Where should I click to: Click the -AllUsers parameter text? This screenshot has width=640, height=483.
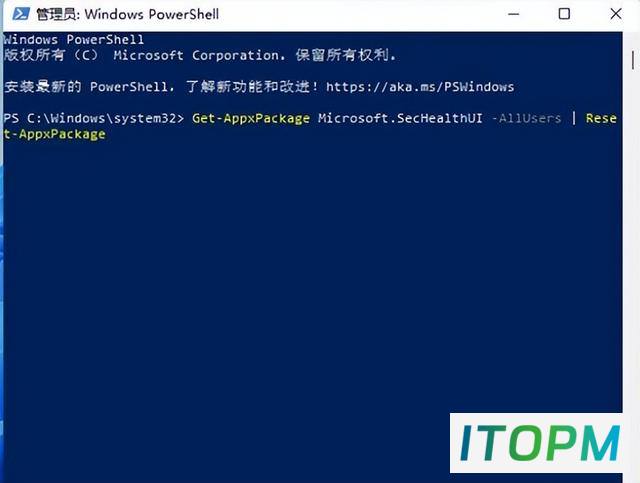[526, 118]
